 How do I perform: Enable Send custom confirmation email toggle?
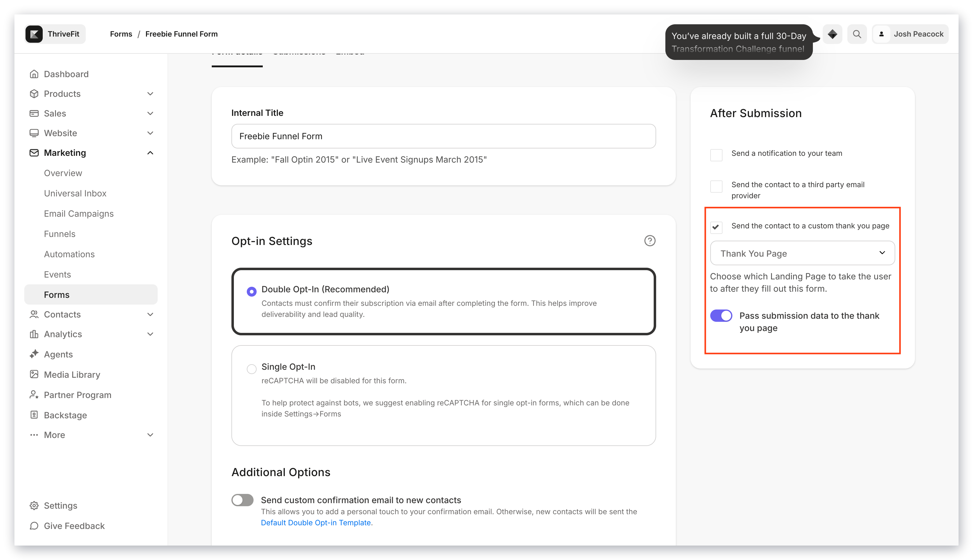[242, 500]
